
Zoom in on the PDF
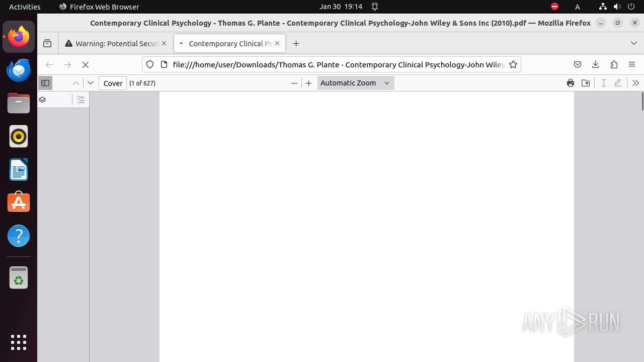(x=309, y=83)
